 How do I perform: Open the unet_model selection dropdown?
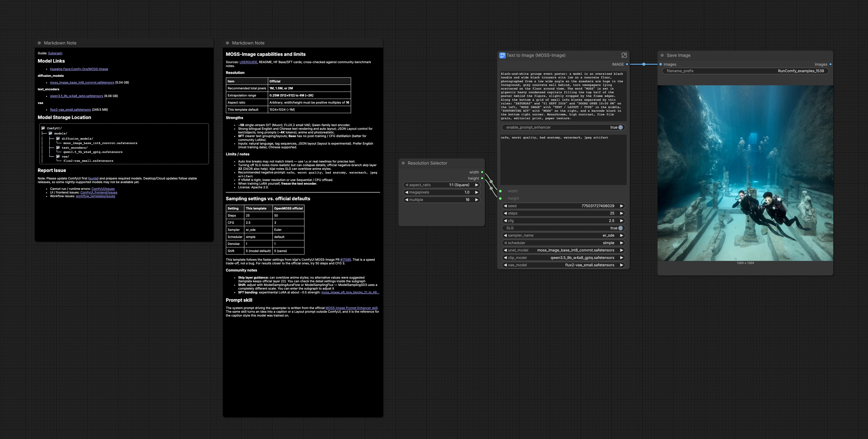pos(563,250)
